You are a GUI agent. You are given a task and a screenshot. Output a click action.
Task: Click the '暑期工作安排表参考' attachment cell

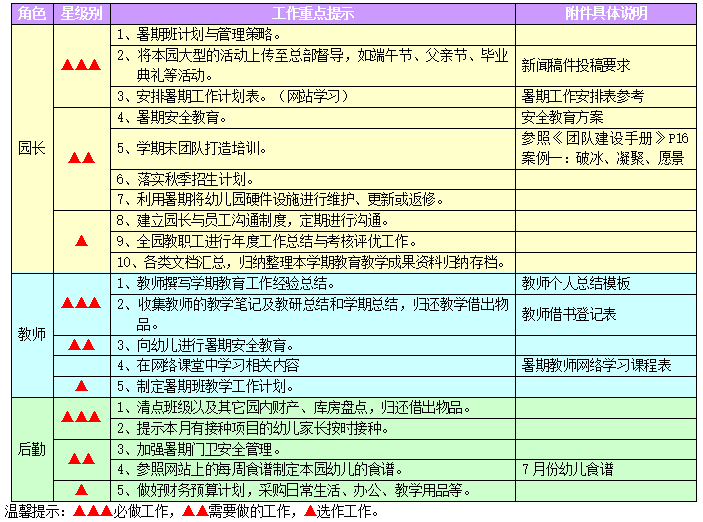click(x=606, y=96)
